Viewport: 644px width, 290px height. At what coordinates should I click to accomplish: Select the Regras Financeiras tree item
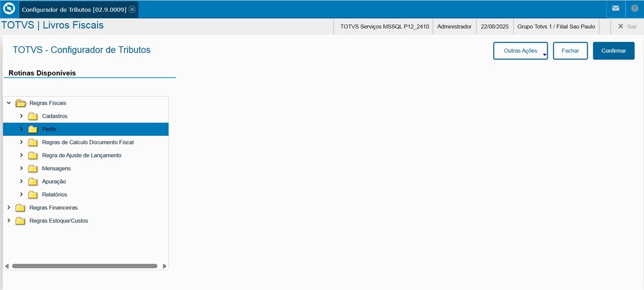(x=53, y=208)
